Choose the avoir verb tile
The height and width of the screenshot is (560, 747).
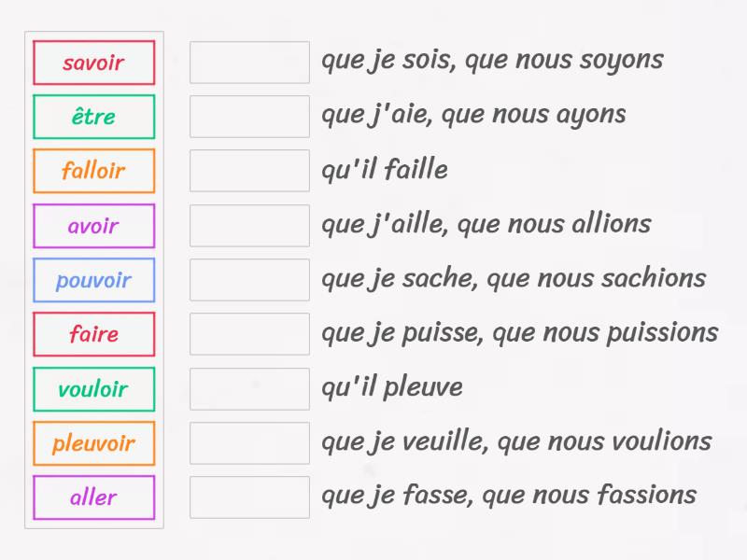pos(93,226)
